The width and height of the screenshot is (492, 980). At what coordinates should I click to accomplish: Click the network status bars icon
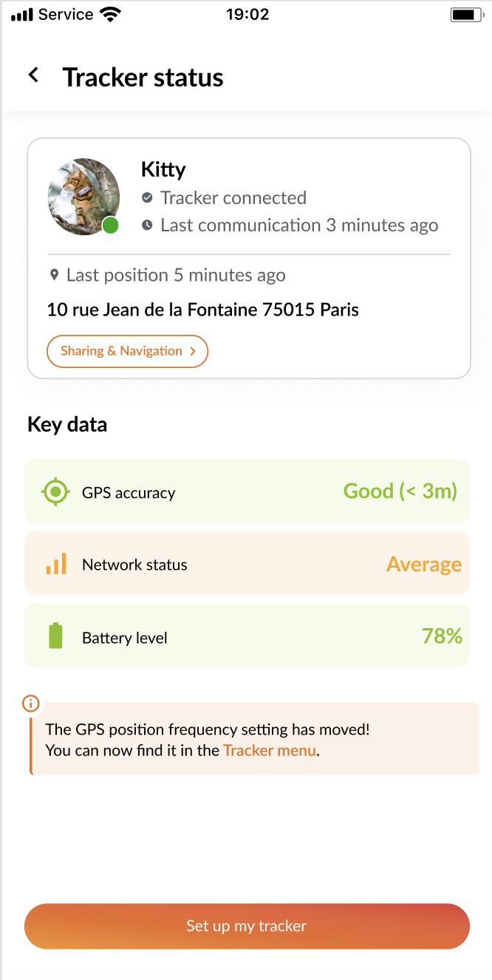click(x=56, y=564)
